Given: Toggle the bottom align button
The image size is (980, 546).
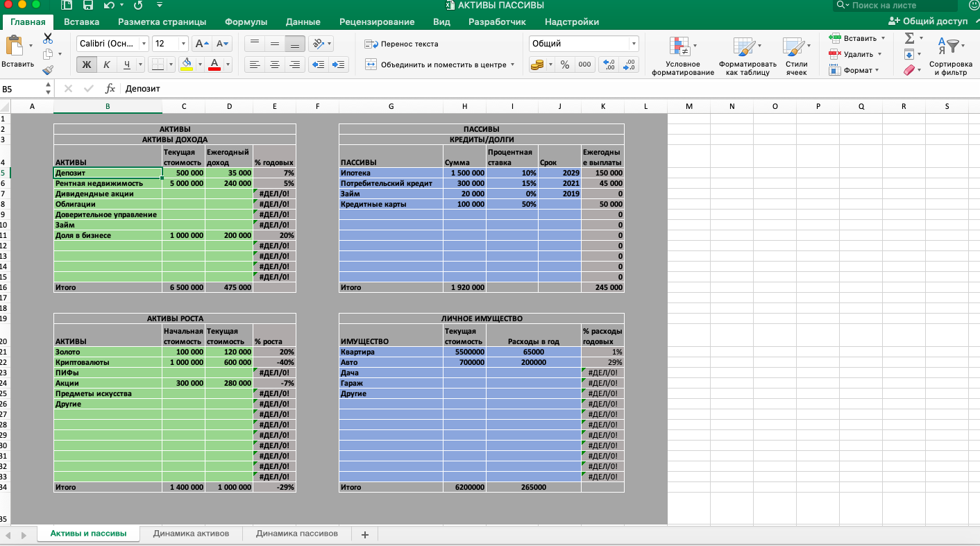Looking at the screenshot, I should click(x=295, y=44).
